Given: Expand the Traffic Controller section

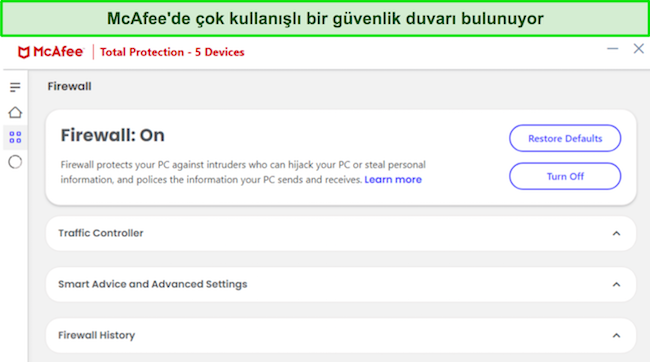Looking at the screenshot, I should point(341,233).
